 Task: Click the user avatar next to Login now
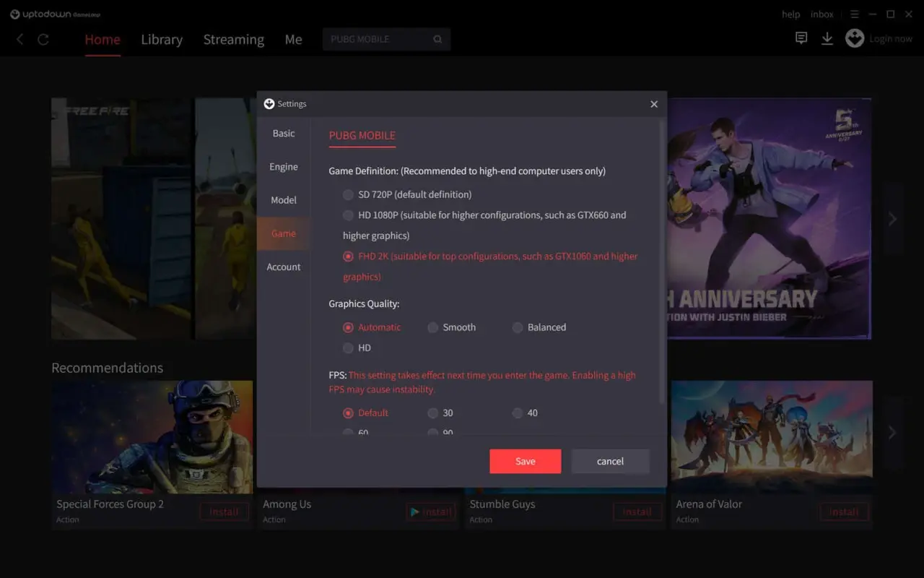pyautogui.click(x=855, y=38)
